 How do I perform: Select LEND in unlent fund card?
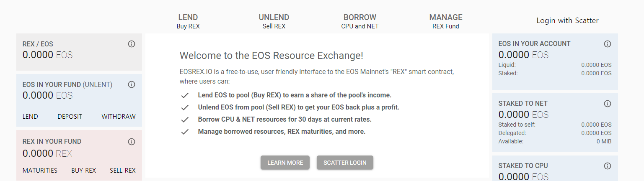tap(30, 117)
